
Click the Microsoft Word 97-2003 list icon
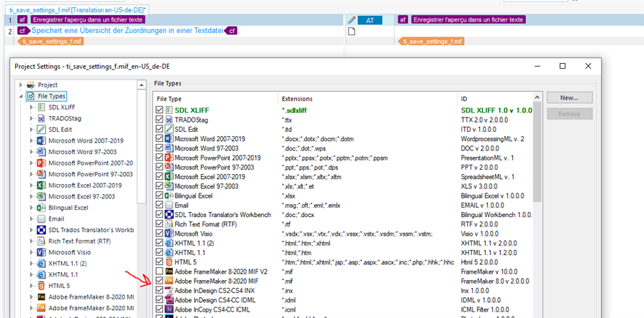click(x=169, y=148)
